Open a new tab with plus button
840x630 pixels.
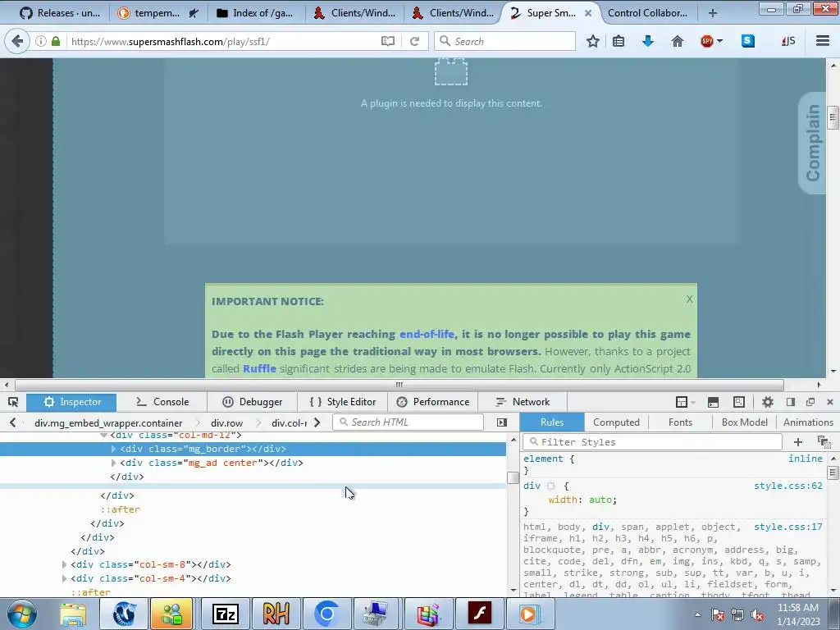click(713, 13)
